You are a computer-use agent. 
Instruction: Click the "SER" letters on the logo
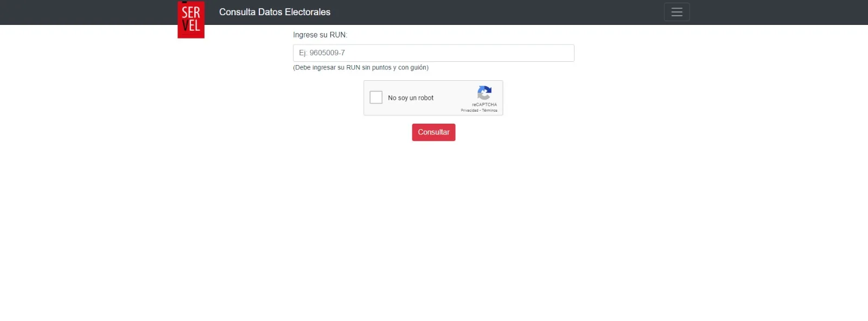191,12
